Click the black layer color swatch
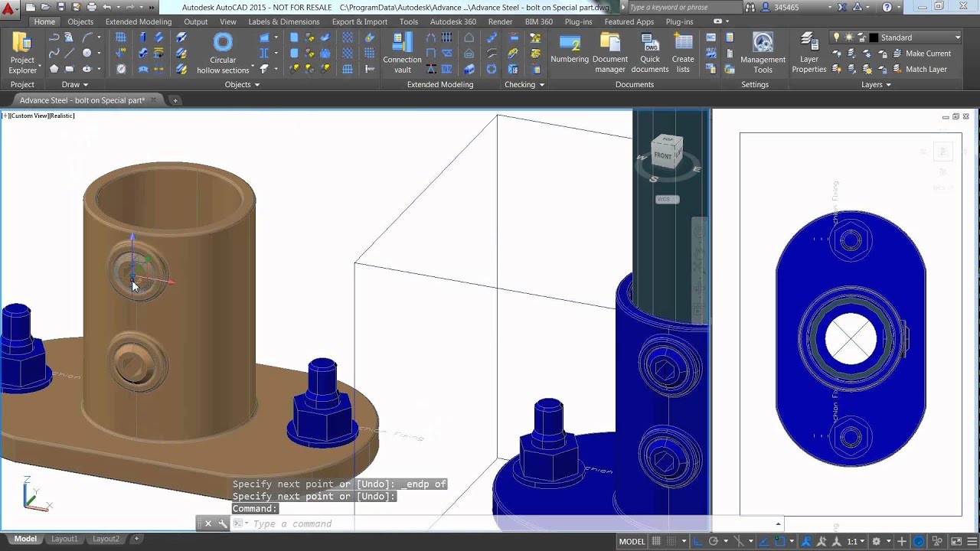Viewport: 980px width, 551px height. coord(874,37)
